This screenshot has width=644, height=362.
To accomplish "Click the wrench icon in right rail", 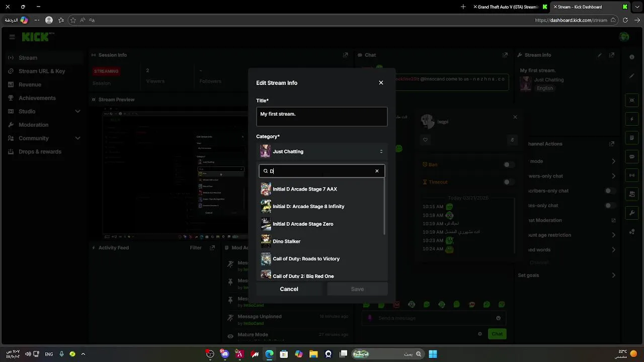I will click(x=632, y=213).
